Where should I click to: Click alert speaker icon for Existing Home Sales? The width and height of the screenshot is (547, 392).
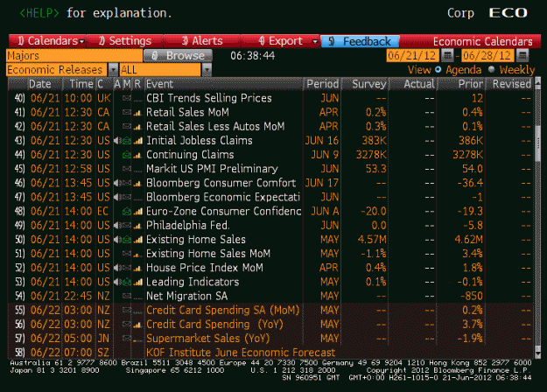point(117,240)
